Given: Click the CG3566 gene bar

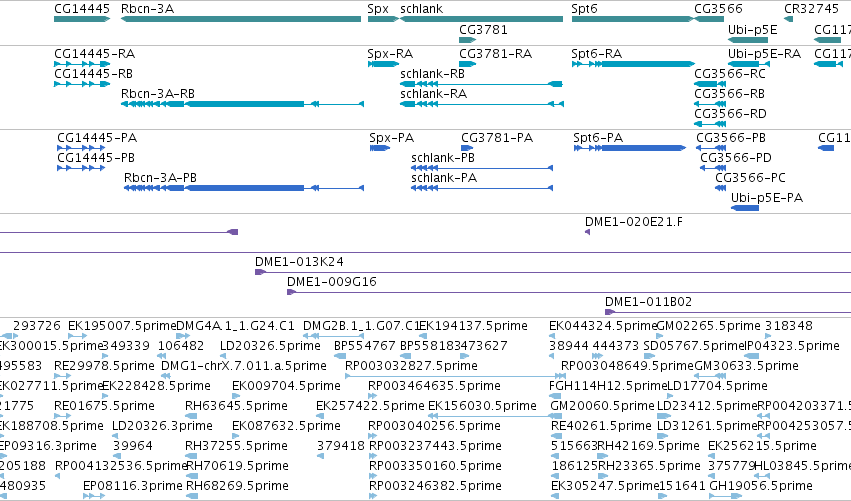Looking at the screenshot, I should pyautogui.click(x=709, y=19).
